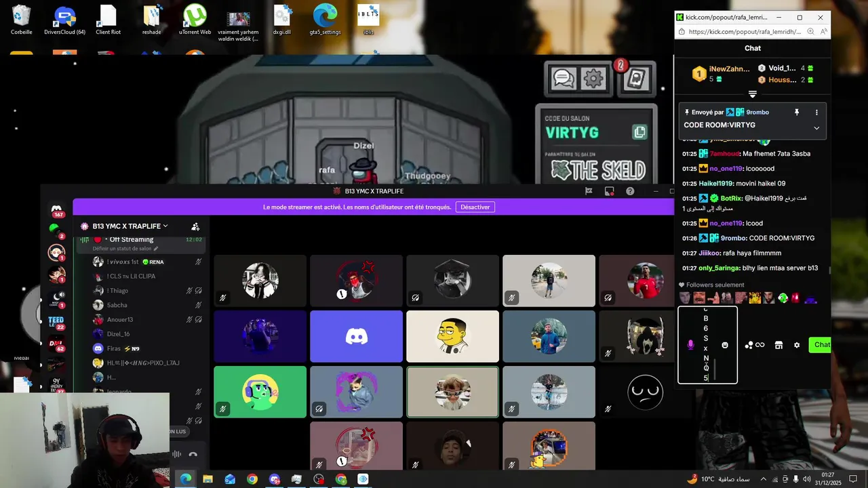Click purple microphone icon in chat input
Screen dimensions: 868x488
690,345
